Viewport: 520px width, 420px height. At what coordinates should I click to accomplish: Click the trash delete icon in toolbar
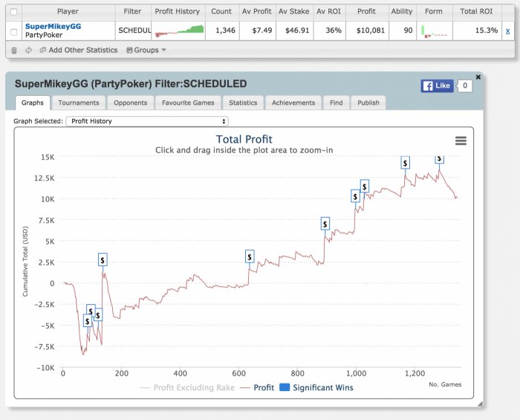(x=14, y=50)
